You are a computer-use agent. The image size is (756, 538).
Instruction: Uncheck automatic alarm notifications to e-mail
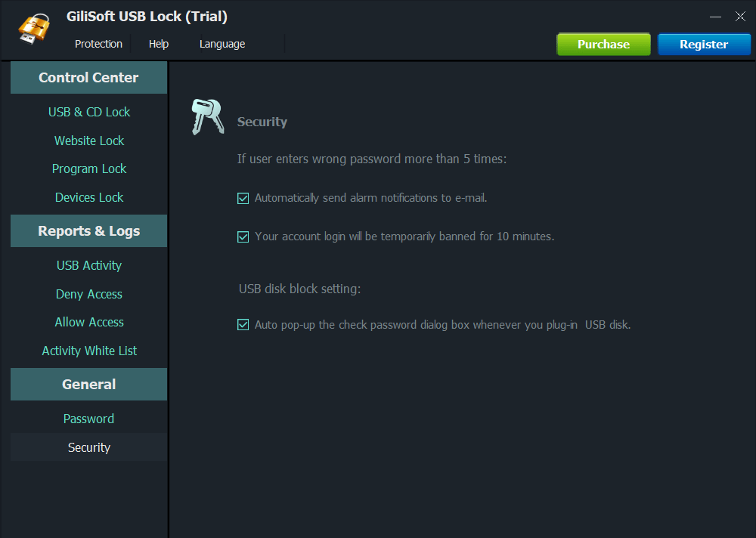point(243,199)
